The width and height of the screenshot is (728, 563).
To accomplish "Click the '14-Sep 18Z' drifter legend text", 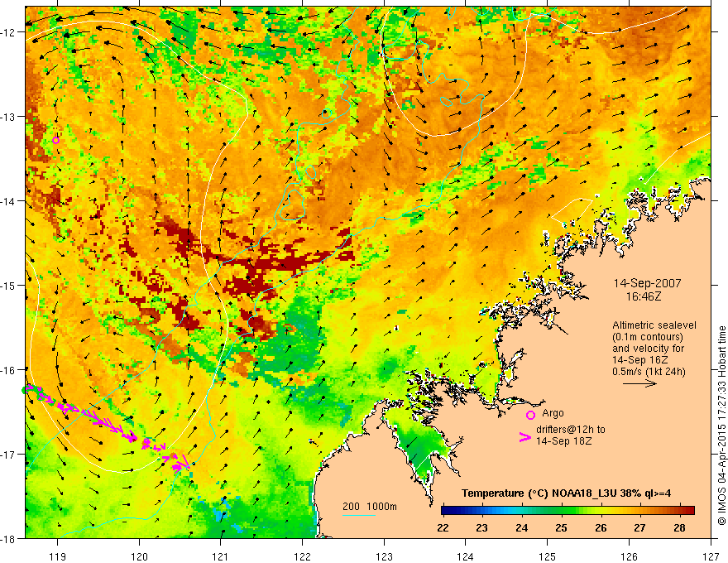I will click(563, 440).
